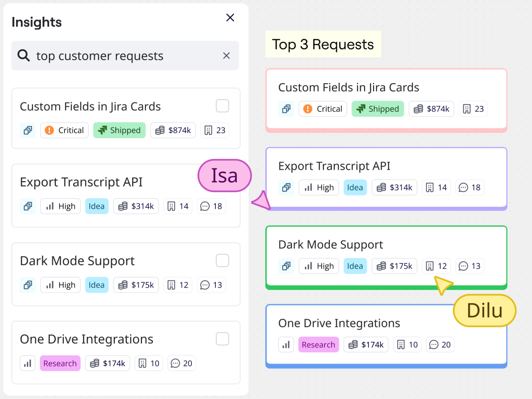Viewport: 532px width, 399px height.
Task: Close the Insights panel
Action: point(230,17)
